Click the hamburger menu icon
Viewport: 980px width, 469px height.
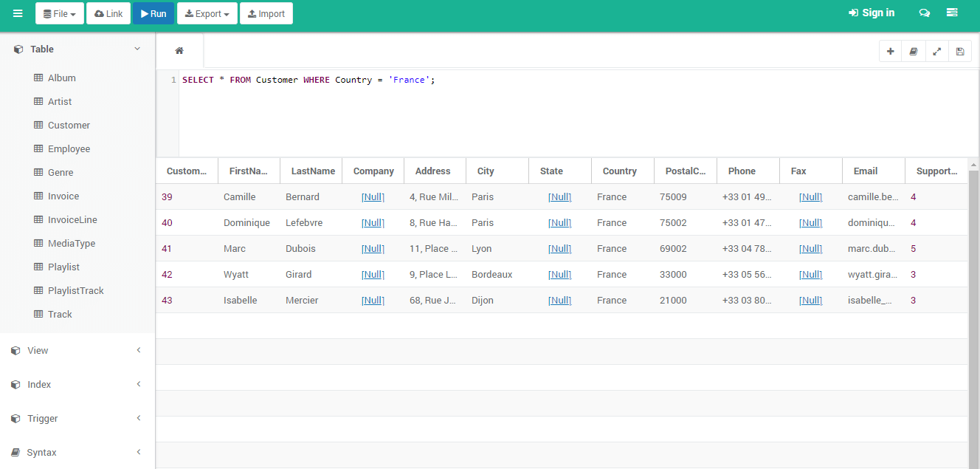(x=17, y=13)
